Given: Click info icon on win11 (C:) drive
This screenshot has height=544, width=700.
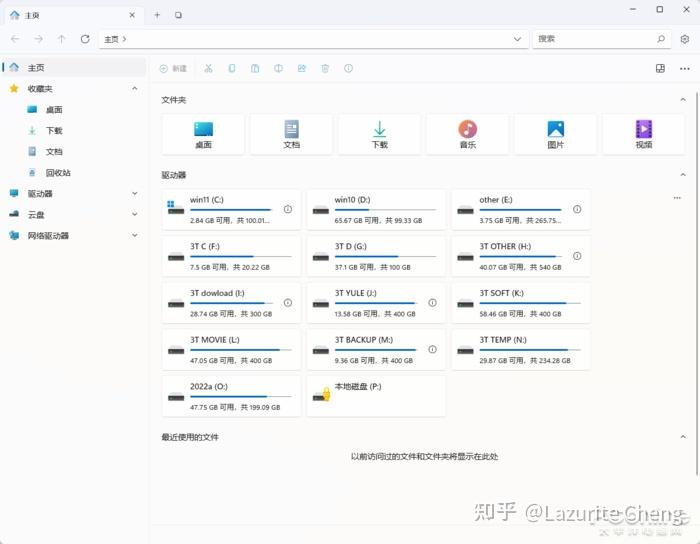Looking at the screenshot, I should click(x=288, y=209).
